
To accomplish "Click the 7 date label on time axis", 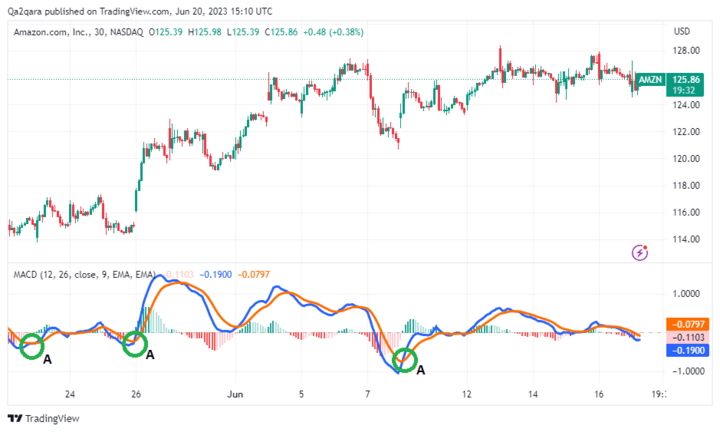I will point(367,394).
